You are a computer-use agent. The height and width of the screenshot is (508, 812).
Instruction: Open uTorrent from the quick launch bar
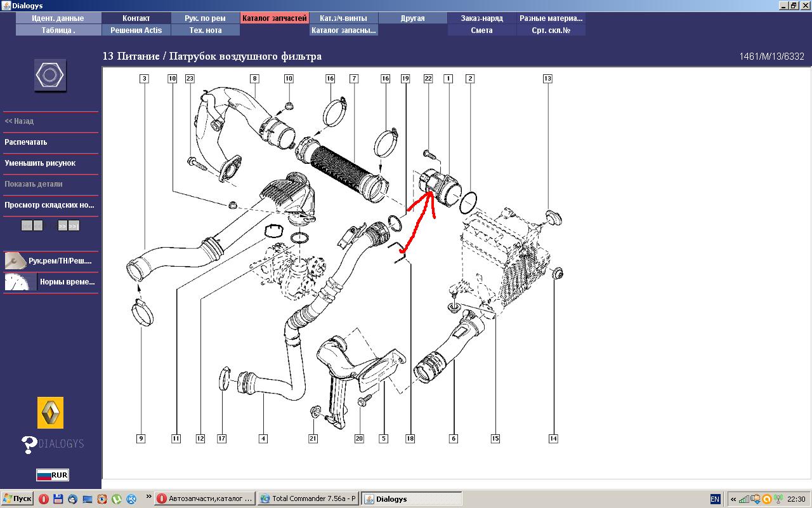(117, 499)
